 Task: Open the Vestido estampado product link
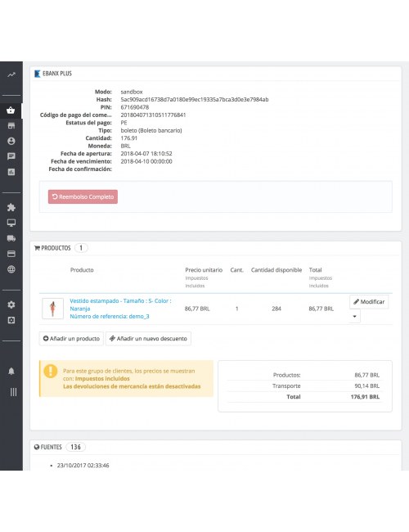tap(120, 304)
